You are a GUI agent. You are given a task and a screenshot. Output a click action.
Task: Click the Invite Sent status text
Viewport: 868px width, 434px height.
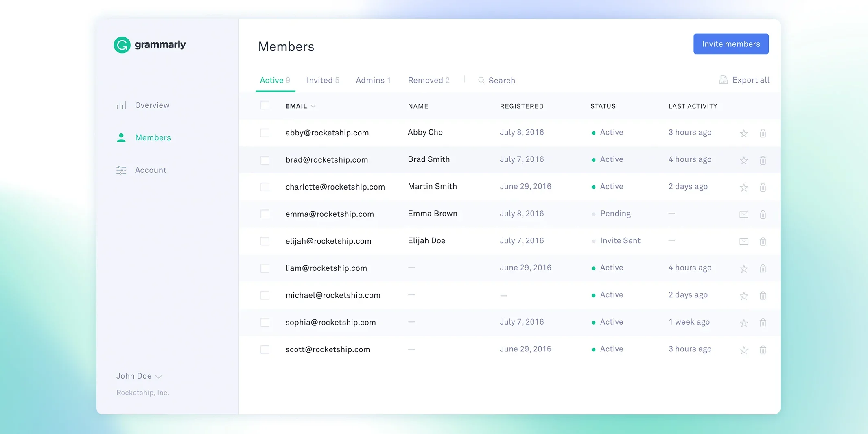click(620, 240)
